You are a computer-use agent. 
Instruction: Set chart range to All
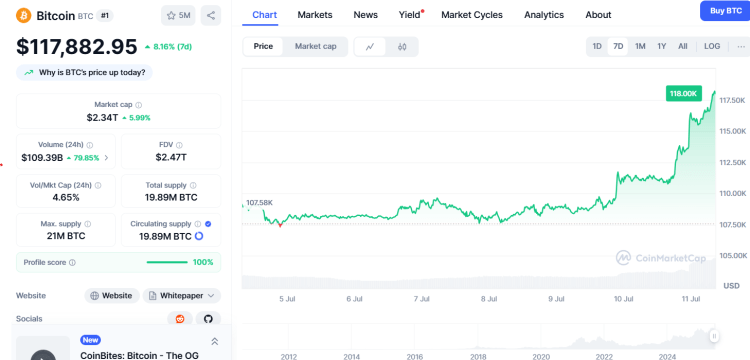coord(683,46)
